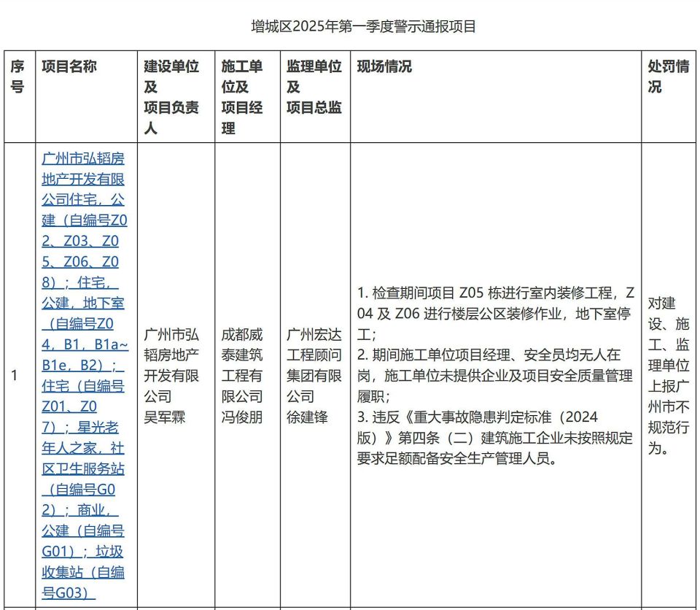Select the 施工单位及项目经理 column header
This screenshot has height=610, width=700.
point(247,97)
